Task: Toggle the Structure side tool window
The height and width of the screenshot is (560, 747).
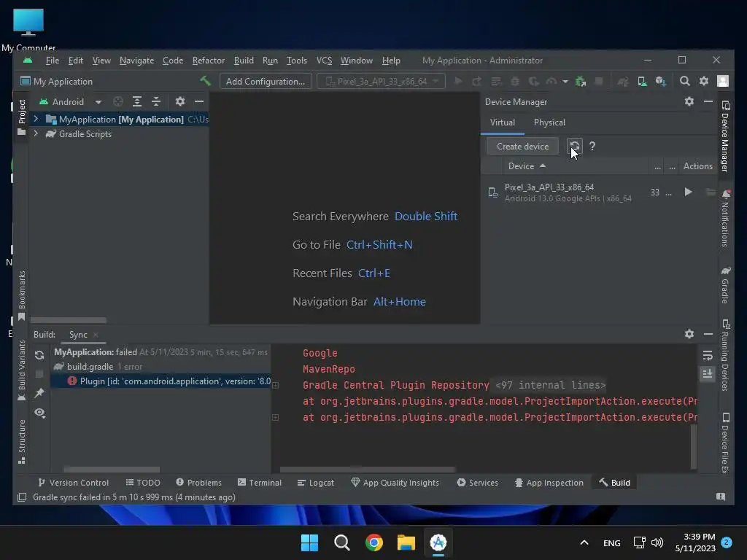Action: 21,441
